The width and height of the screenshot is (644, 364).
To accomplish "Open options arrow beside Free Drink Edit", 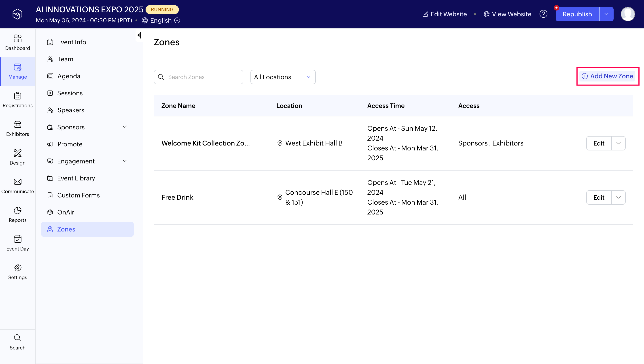I will (618, 197).
